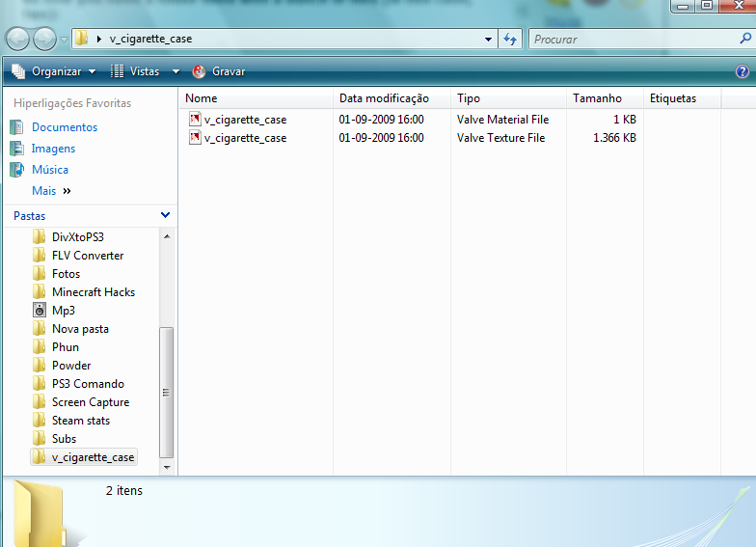Open the Imagens favorite link
Viewport: 756px width, 547px height.
click(x=54, y=149)
